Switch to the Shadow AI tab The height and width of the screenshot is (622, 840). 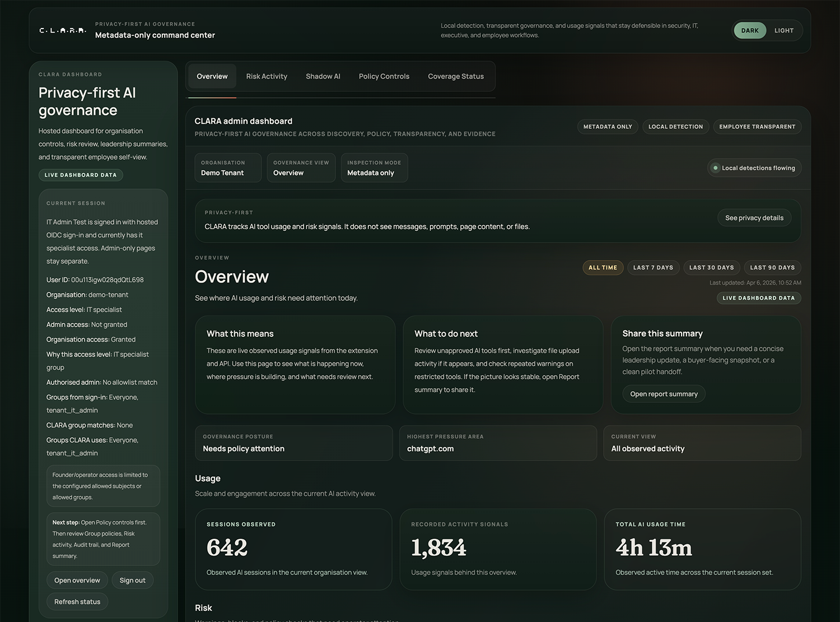[323, 76]
